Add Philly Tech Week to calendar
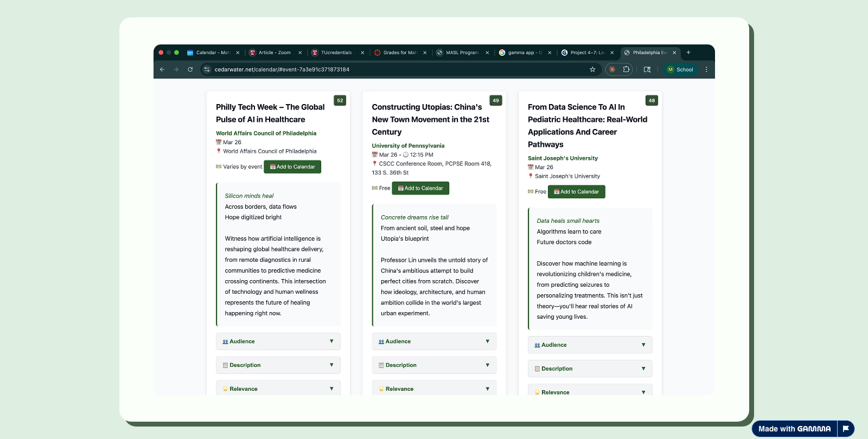 pyautogui.click(x=292, y=167)
